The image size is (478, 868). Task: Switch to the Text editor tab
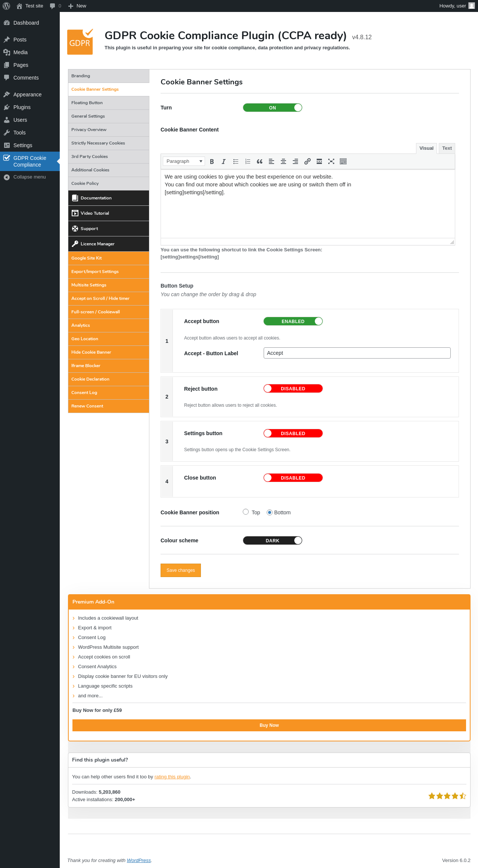447,148
